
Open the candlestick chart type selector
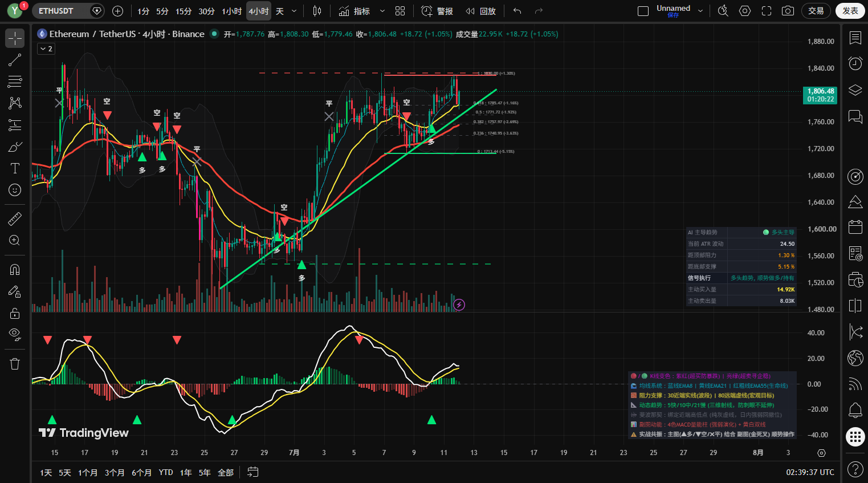pyautogui.click(x=317, y=11)
